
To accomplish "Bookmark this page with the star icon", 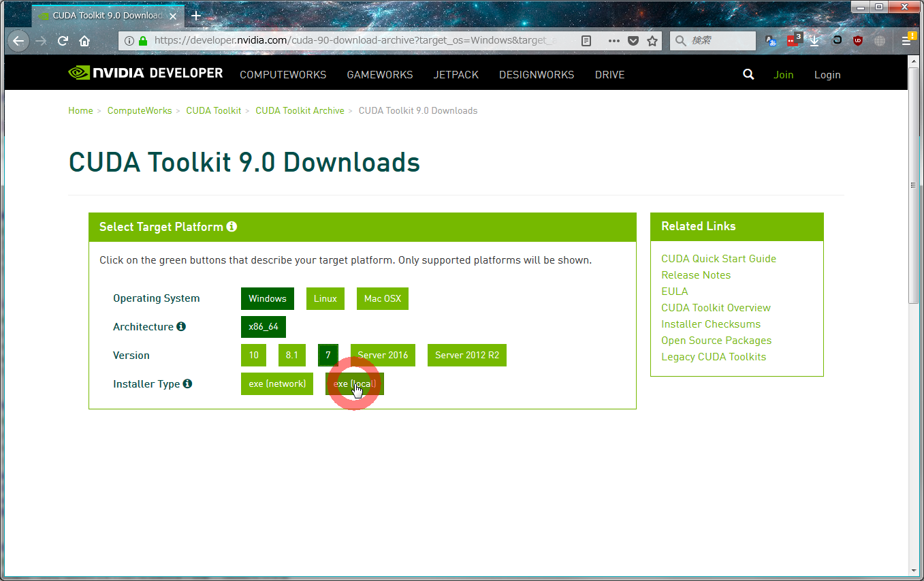I will click(652, 41).
